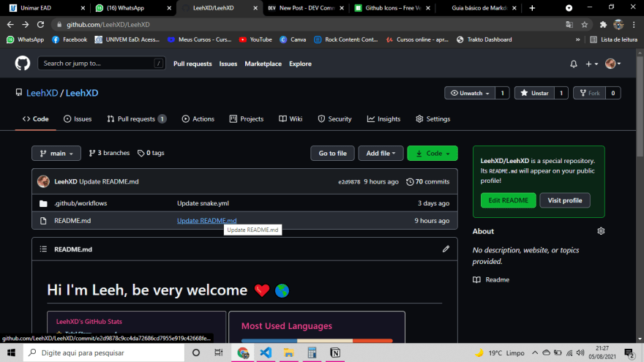Open the Lista de leitura reading list
Viewport: 644px width, 362px height.
click(x=613, y=39)
